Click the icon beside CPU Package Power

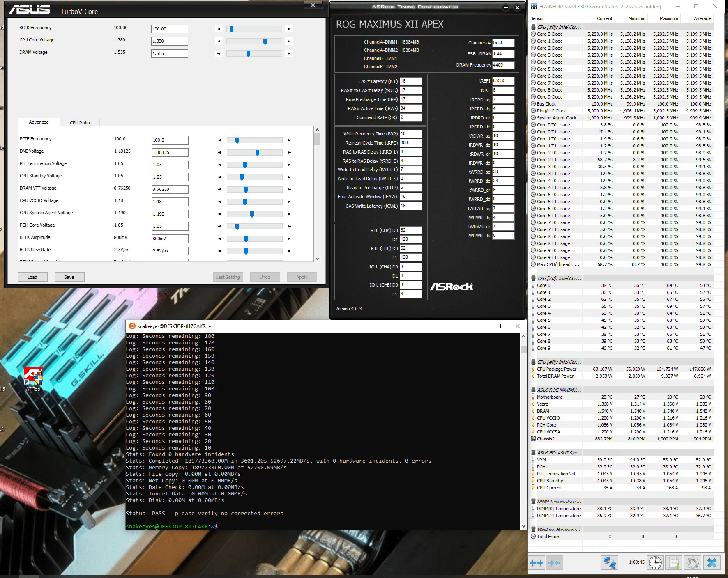(533, 369)
